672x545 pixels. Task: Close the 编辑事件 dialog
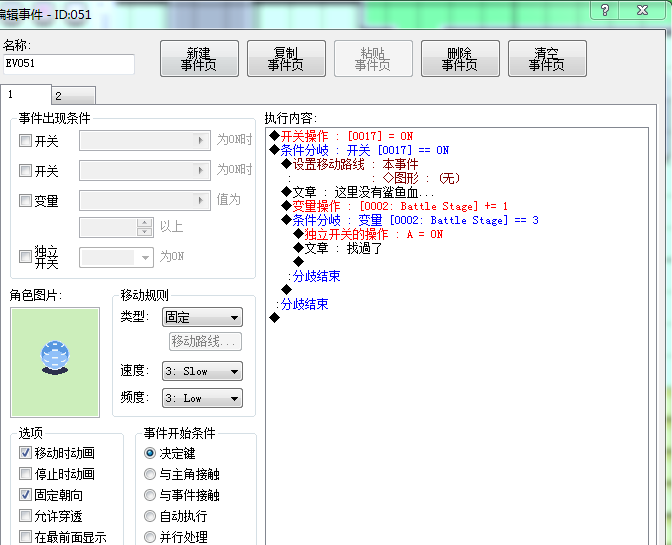642,10
